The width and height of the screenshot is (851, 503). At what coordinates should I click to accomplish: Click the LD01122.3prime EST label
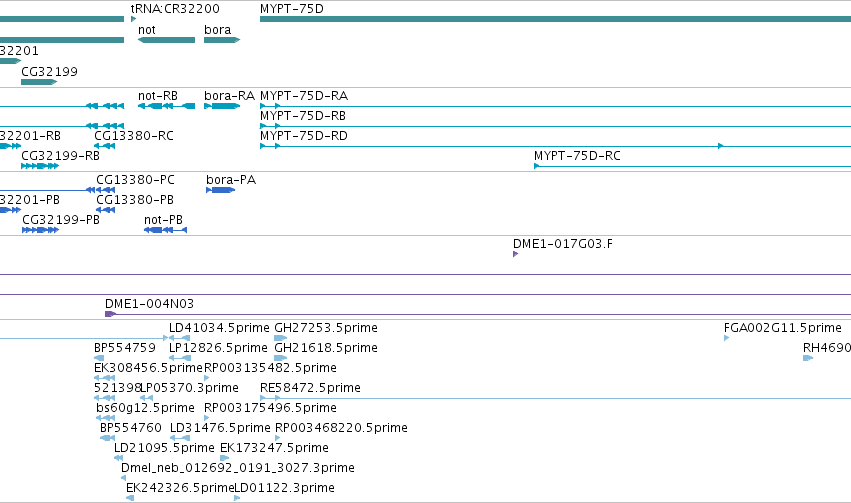(x=284, y=488)
